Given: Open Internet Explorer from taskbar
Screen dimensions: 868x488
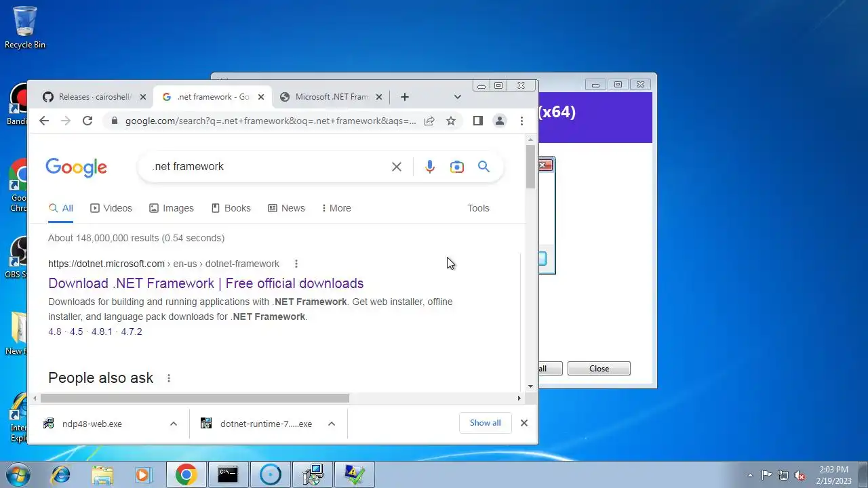Looking at the screenshot, I should (61, 475).
